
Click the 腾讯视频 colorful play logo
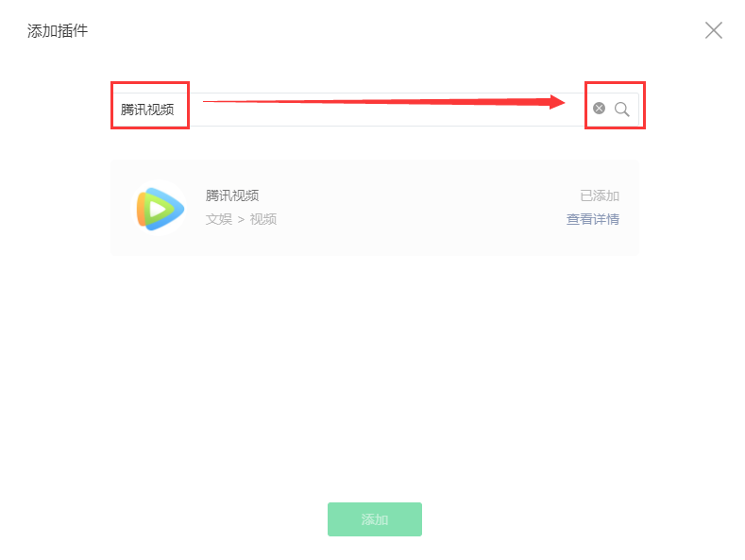click(160, 209)
